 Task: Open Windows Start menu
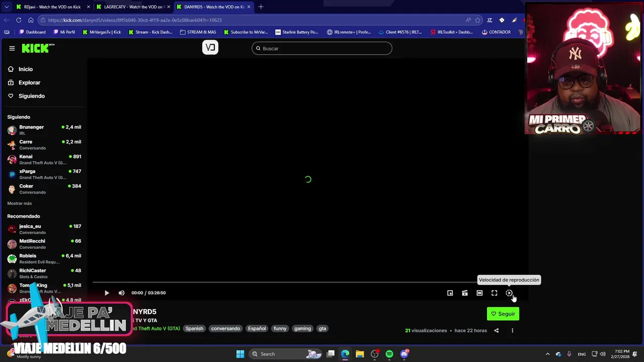point(240,354)
